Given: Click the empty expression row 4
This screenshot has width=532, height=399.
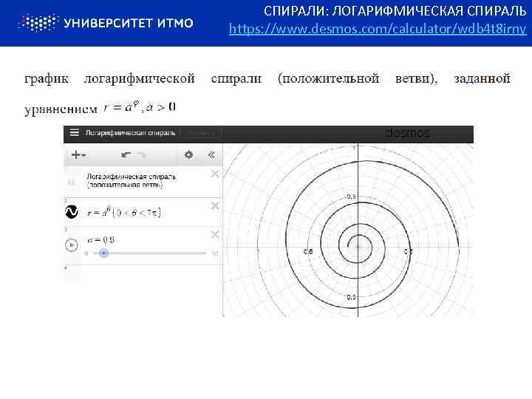Looking at the screenshot, I should click(143, 274).
